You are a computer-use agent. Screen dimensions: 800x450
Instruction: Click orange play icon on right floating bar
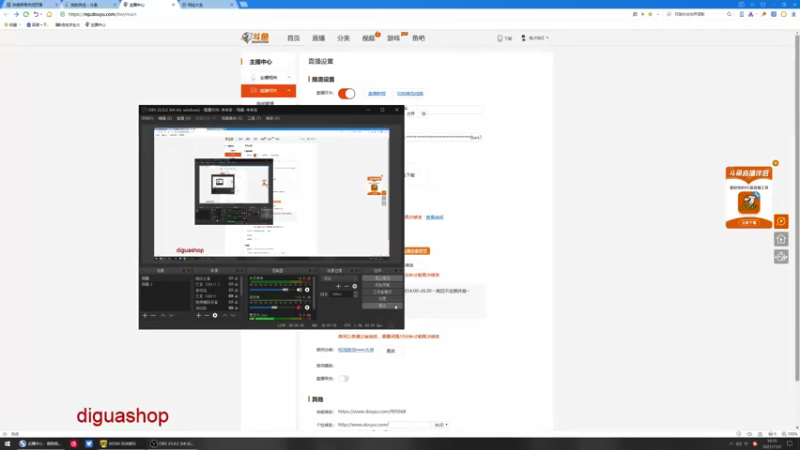click(x=781, y=221)
